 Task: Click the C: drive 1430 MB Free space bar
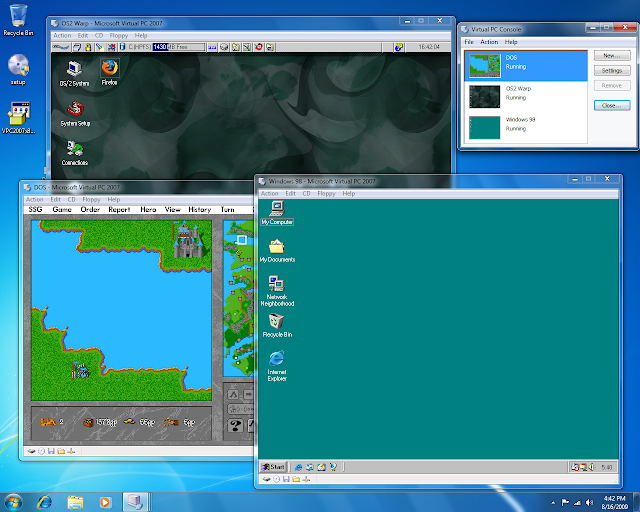[x=179, y=47]
